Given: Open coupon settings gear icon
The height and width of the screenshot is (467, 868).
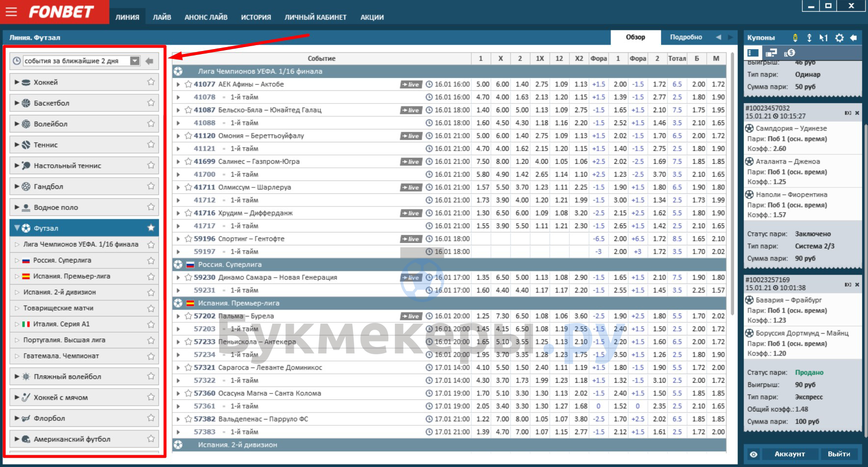Looking at the screenshot, I should [x=840, y=38].
